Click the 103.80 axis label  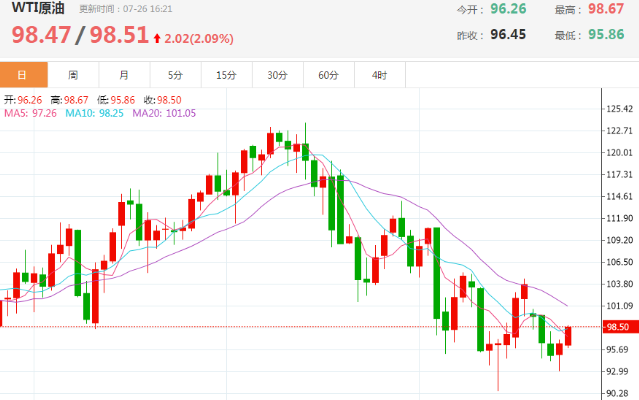coord(619,284)
